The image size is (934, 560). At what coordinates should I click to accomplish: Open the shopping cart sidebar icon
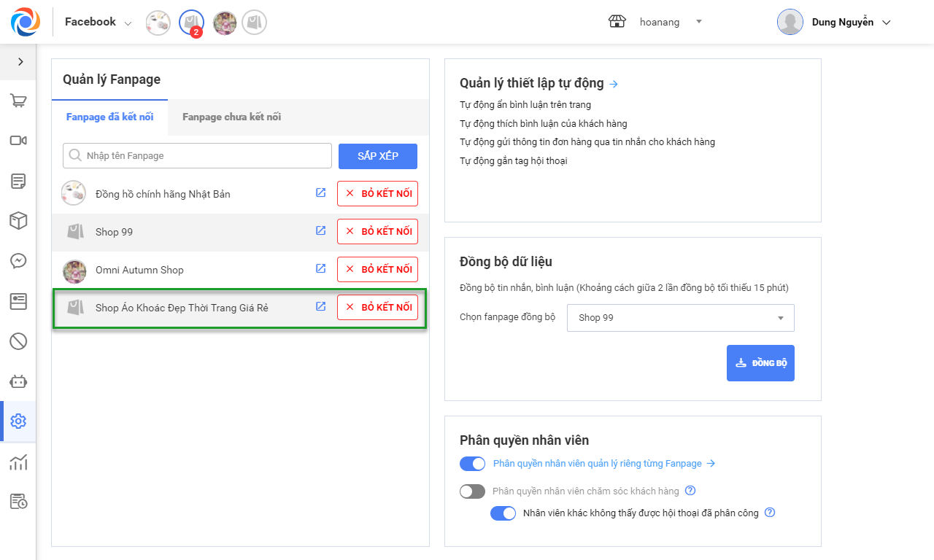point(18,101)
